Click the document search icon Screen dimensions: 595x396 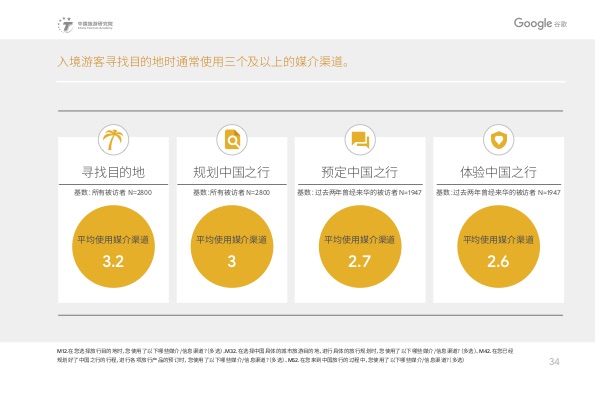(x=232, y=139)
